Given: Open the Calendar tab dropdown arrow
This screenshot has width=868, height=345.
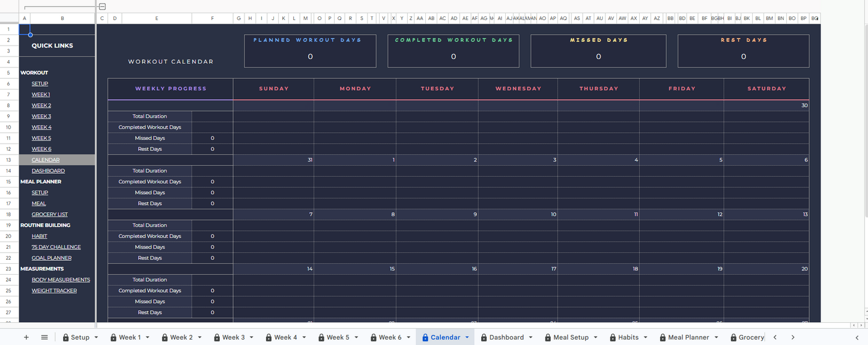Looking at the screenshot, I should tap(467, 338).
